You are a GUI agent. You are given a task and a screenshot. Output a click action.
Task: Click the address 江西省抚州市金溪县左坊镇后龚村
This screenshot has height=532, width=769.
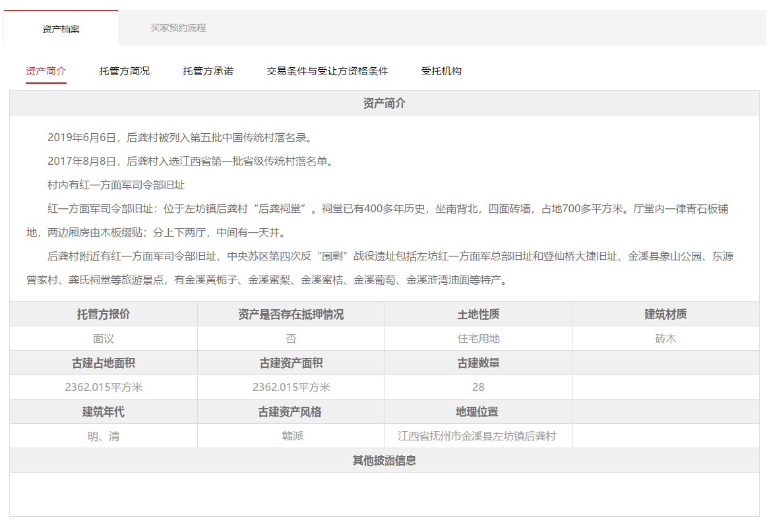[x=477, y=436]
